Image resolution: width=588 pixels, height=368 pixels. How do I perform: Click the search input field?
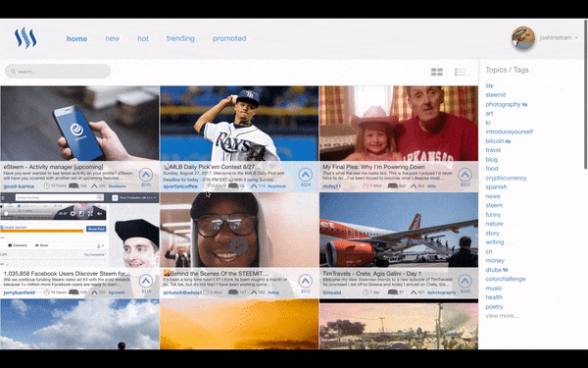58,72
